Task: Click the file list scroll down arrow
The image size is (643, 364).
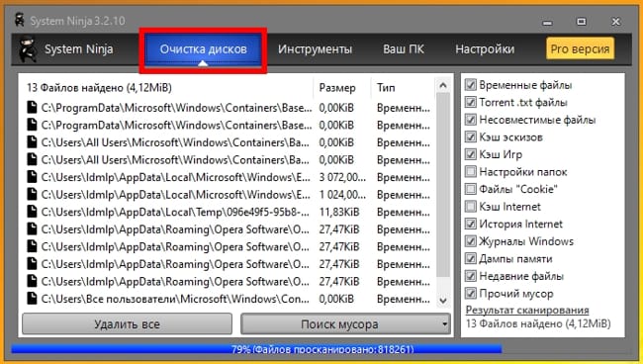Action: (443, 300)
